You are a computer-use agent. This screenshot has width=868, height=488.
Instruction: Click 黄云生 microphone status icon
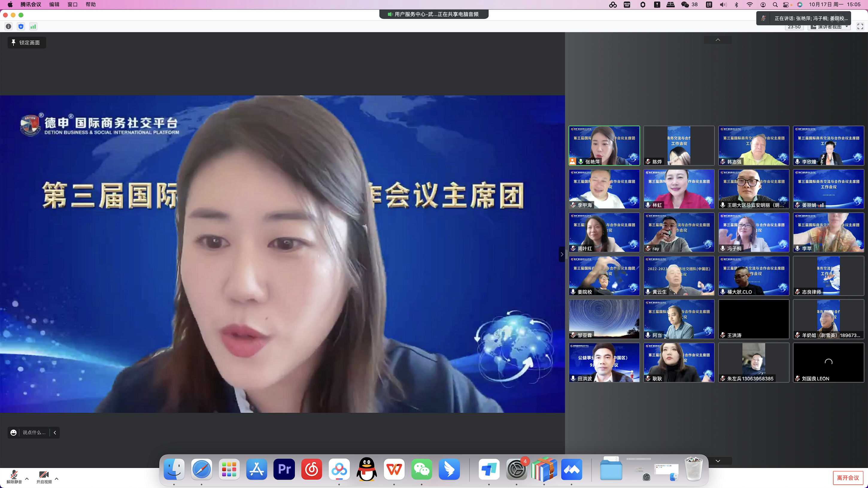coord(648,292)
